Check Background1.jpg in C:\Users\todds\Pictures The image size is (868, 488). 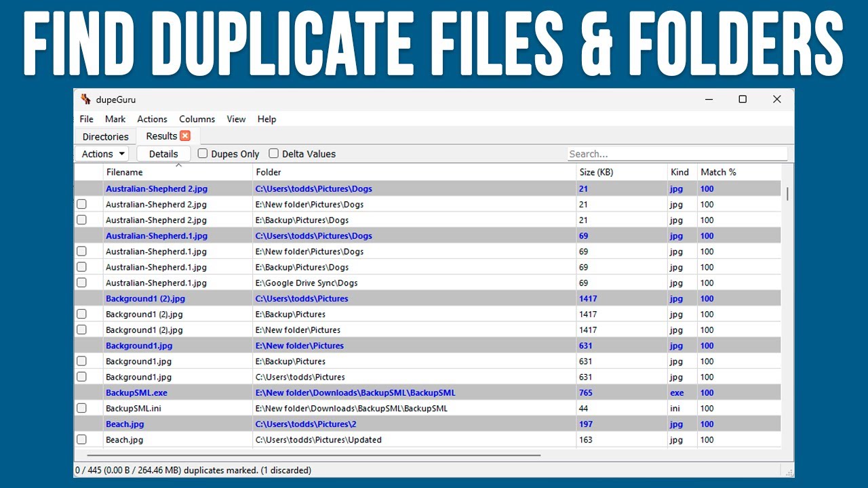(x=81, y=377)
